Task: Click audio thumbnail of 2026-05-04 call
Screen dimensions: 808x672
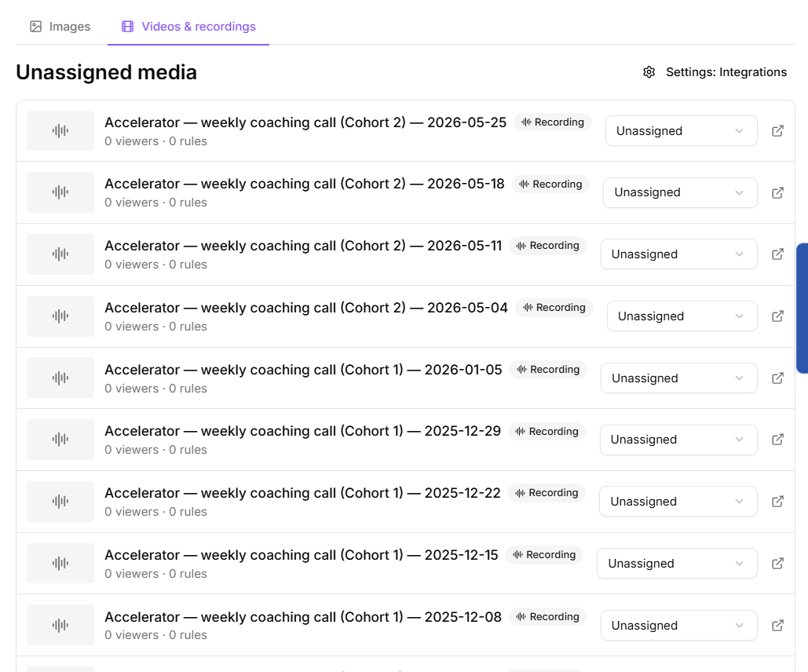Action: (x=60, y=316)
